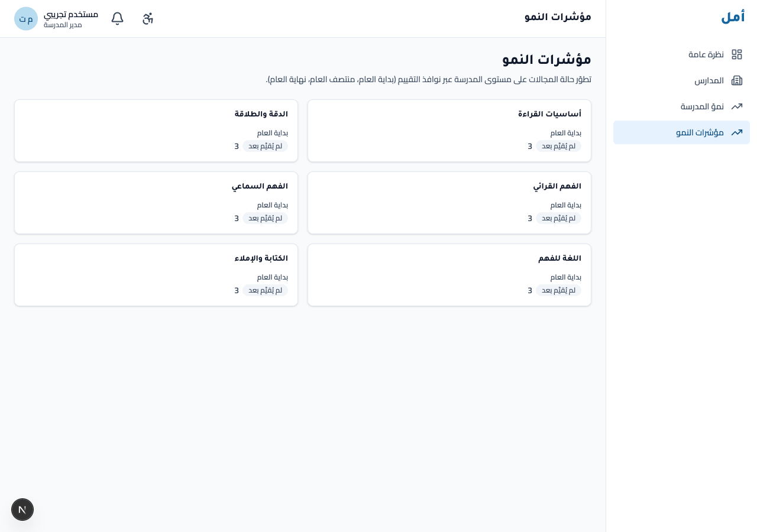Open the accessibility options icon

pos(148,18)
